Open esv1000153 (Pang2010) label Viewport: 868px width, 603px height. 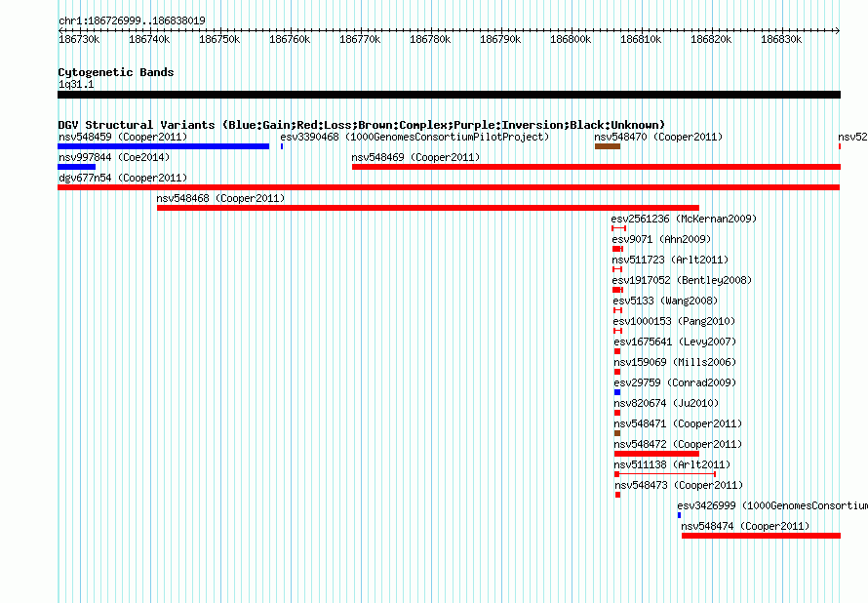(x=674, y=321)
